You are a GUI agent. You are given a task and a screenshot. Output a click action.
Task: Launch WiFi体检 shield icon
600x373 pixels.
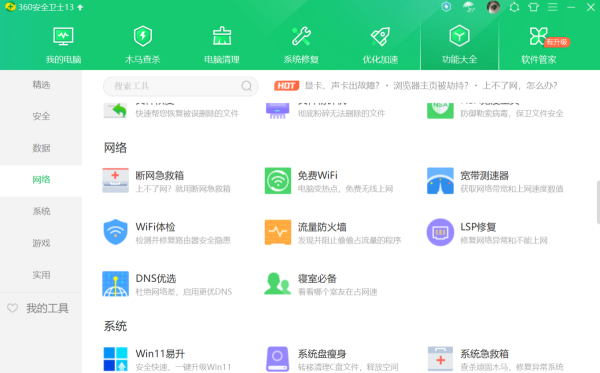tap(115, 232)
